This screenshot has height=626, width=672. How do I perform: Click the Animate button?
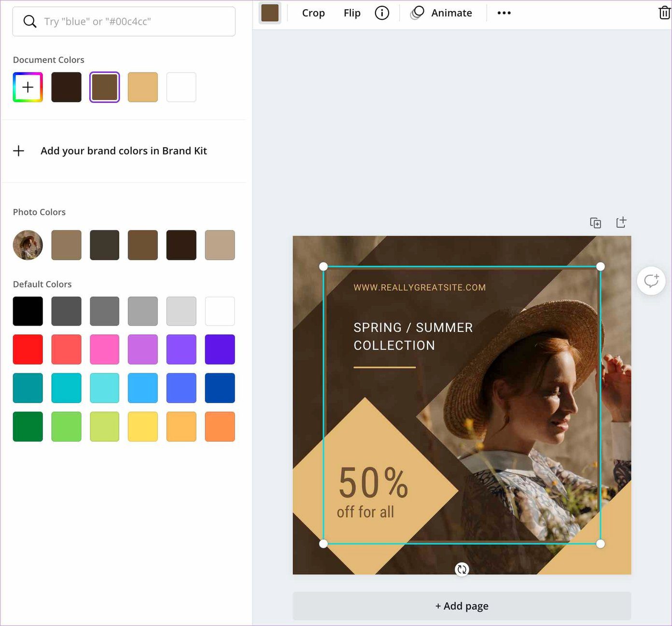441,13
